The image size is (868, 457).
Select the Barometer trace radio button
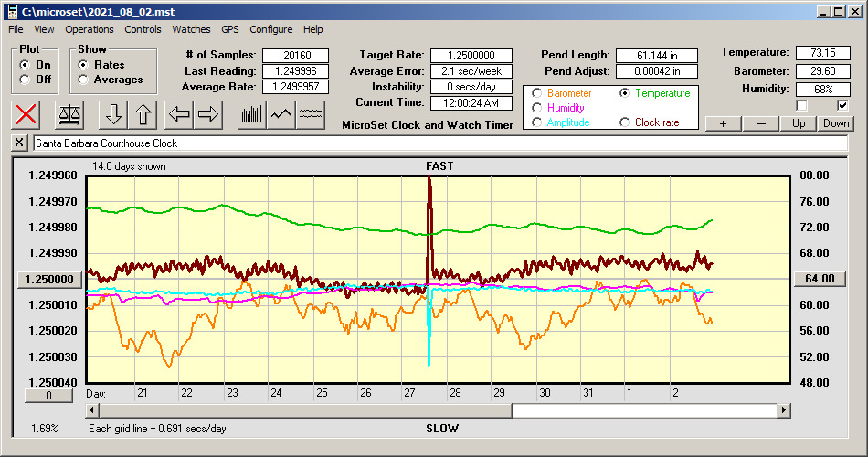[536, 93]
